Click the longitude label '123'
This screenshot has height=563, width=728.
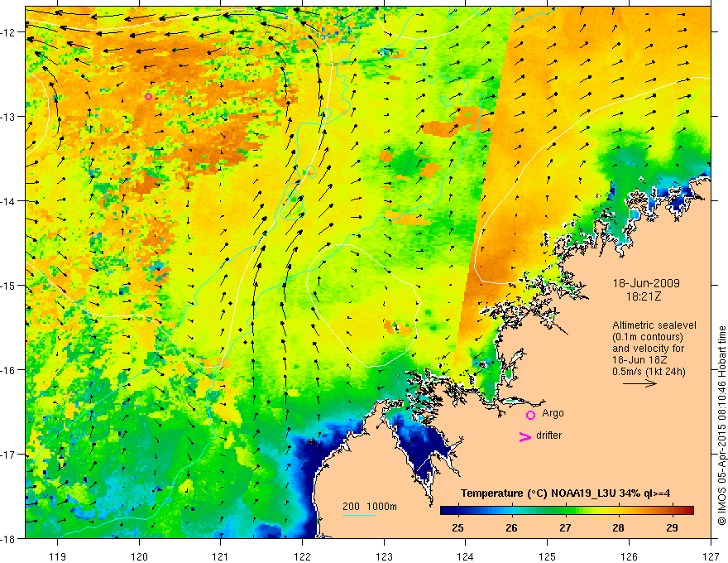(384, 556)
